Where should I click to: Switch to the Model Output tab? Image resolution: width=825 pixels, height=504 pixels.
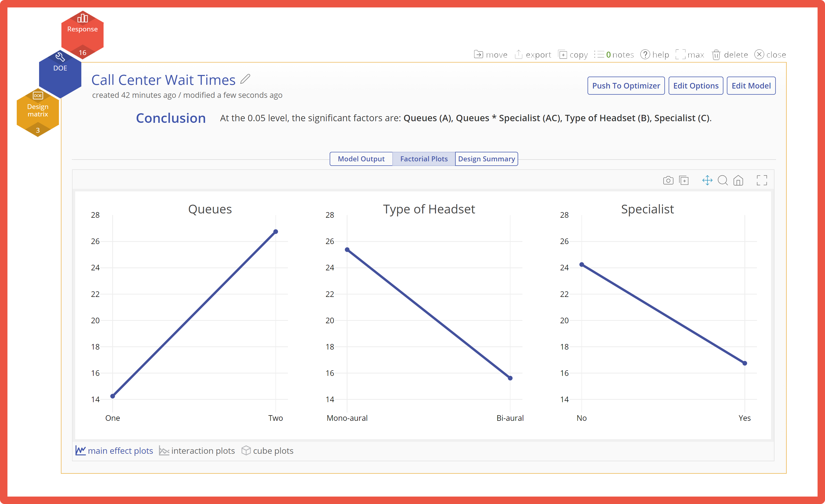(x=361, y=159)
